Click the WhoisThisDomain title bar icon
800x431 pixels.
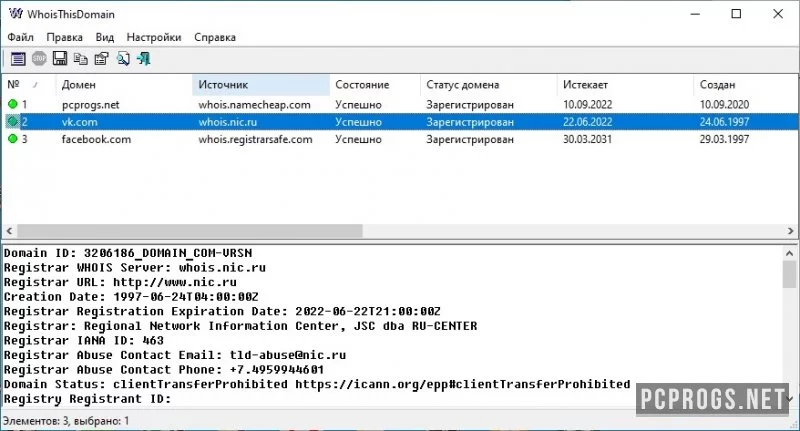click(16, 13)
